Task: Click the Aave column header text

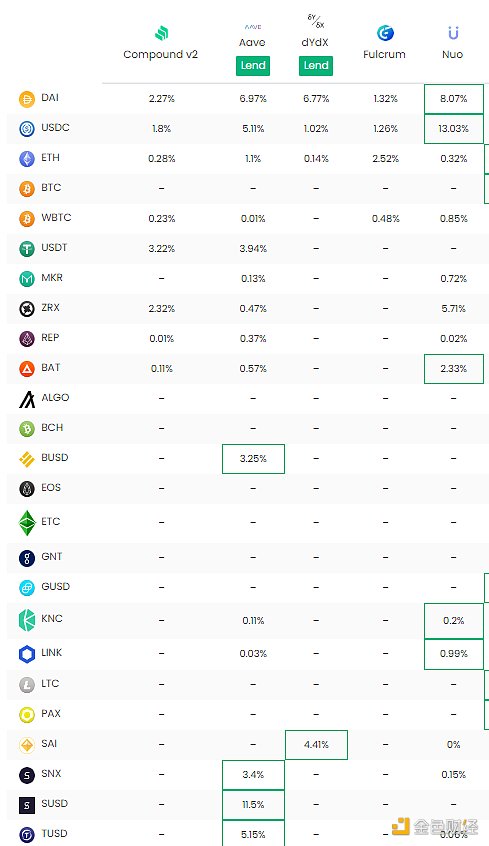Action: click(253, 42)
